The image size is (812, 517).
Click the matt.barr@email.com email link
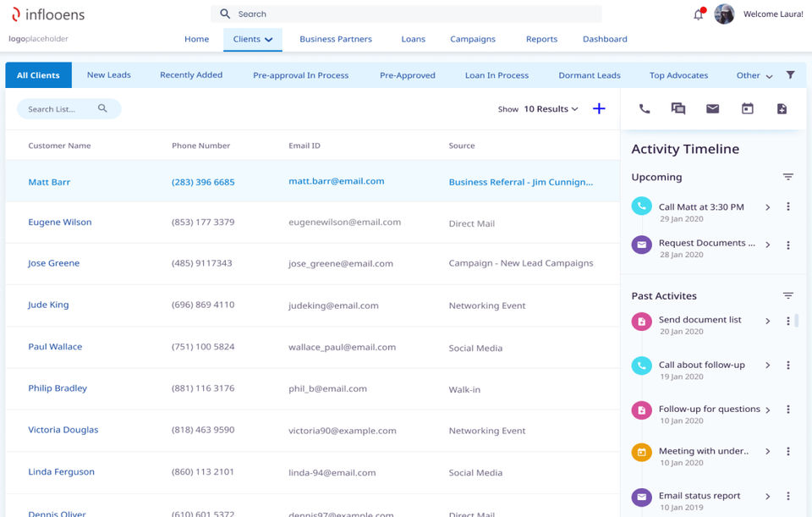(x=336, y=181)
